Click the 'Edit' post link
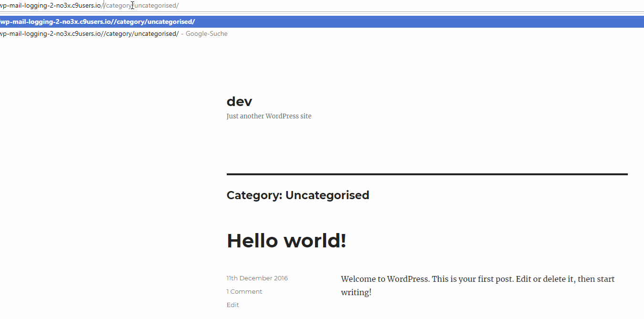The width and height of the screenshot is (644, 319). tap(233, 305)
